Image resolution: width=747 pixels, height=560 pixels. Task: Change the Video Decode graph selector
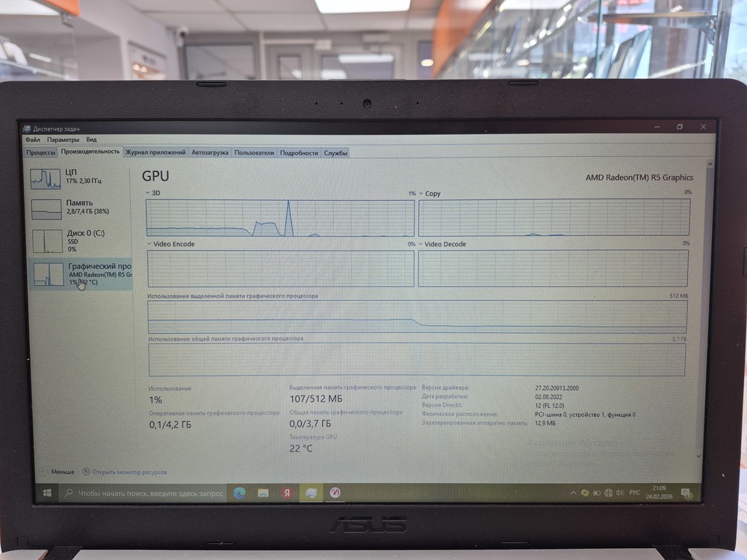click(442, 244)
